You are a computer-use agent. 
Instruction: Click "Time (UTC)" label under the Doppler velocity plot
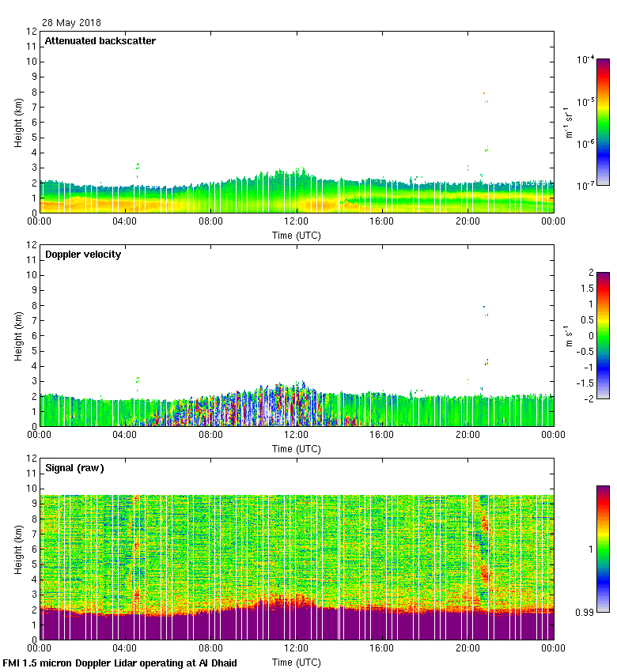(x=296, y=448)
